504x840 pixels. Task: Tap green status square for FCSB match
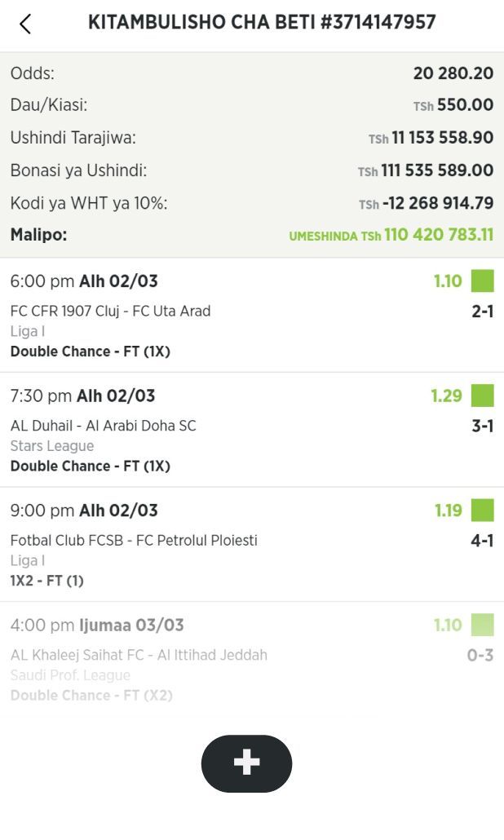[483, 511]
